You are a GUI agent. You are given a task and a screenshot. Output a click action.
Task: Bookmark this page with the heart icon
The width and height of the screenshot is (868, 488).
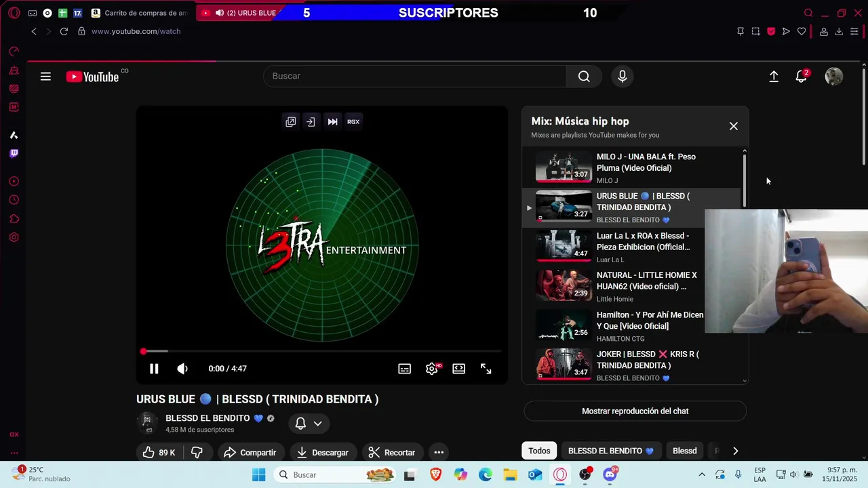(x=802, y=31)
